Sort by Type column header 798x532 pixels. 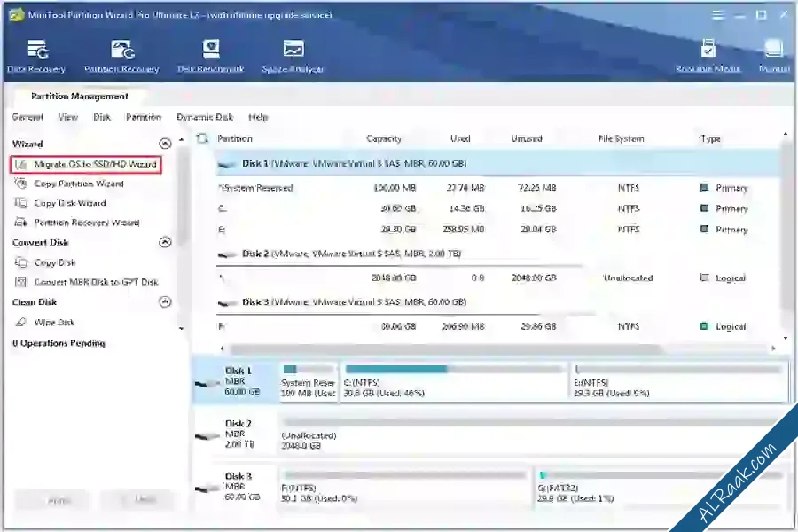point(710,138)
